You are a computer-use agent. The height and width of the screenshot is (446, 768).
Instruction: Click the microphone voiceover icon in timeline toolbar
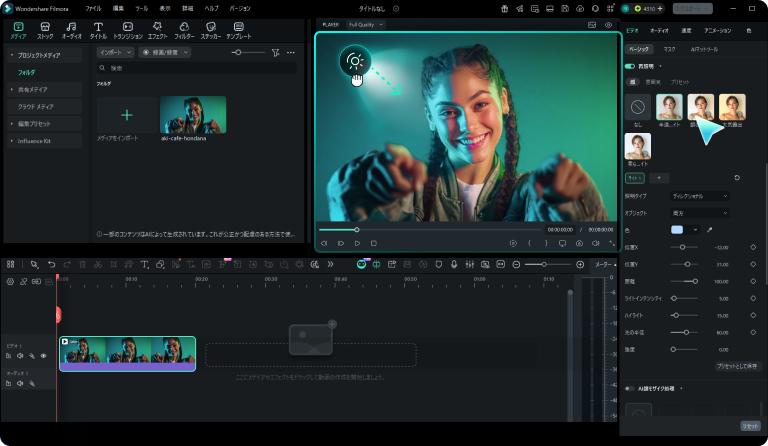pyautogui.click(x=454, y=264)
